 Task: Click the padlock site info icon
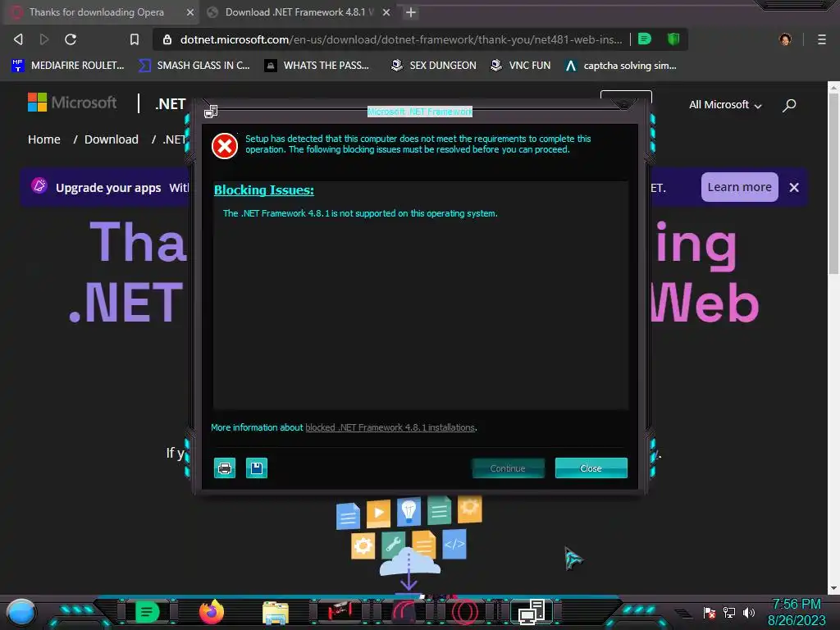point(167,39)
